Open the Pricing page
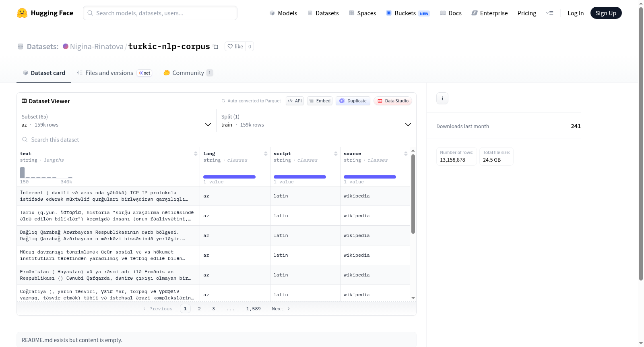 coord(527,13)
